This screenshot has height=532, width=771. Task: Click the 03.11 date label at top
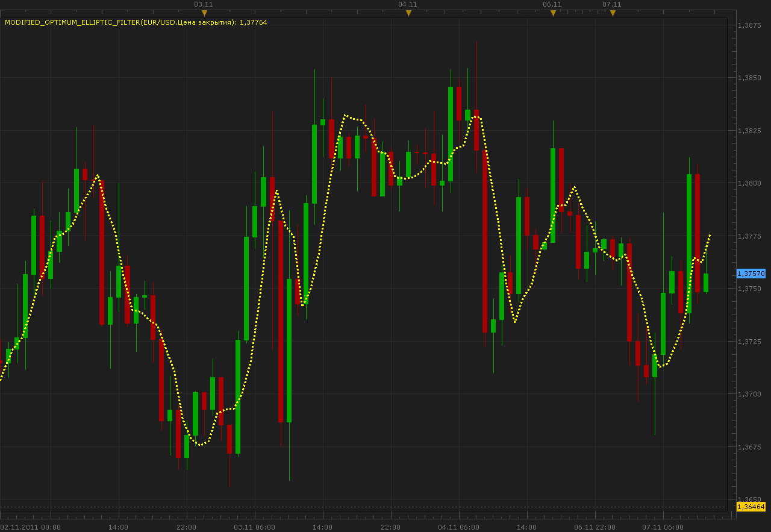[x=204, y=4]
